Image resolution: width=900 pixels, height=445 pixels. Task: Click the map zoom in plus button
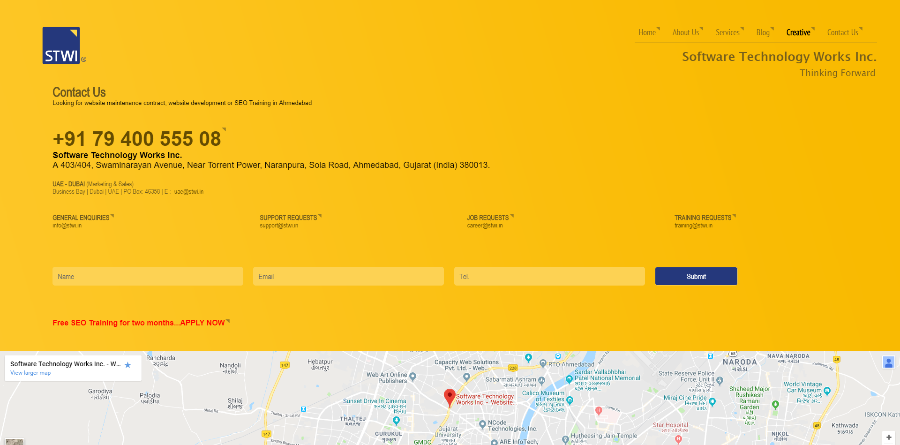point(889,439)
